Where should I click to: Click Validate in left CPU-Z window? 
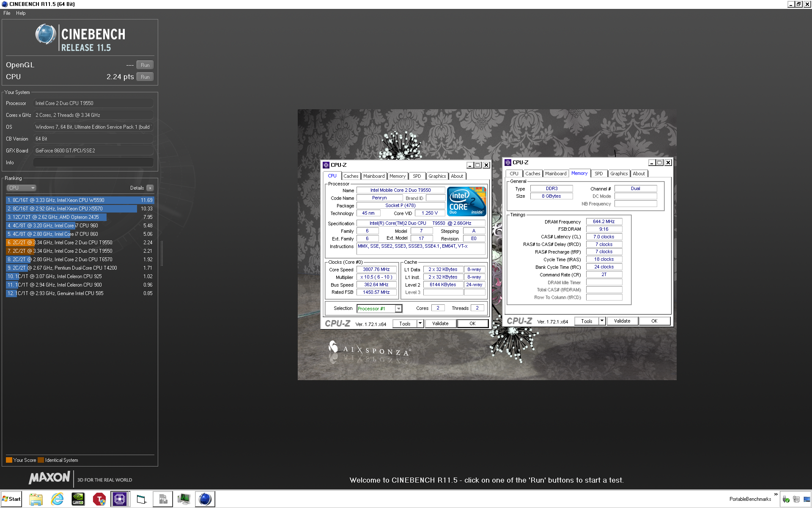[x=440, y=323]
